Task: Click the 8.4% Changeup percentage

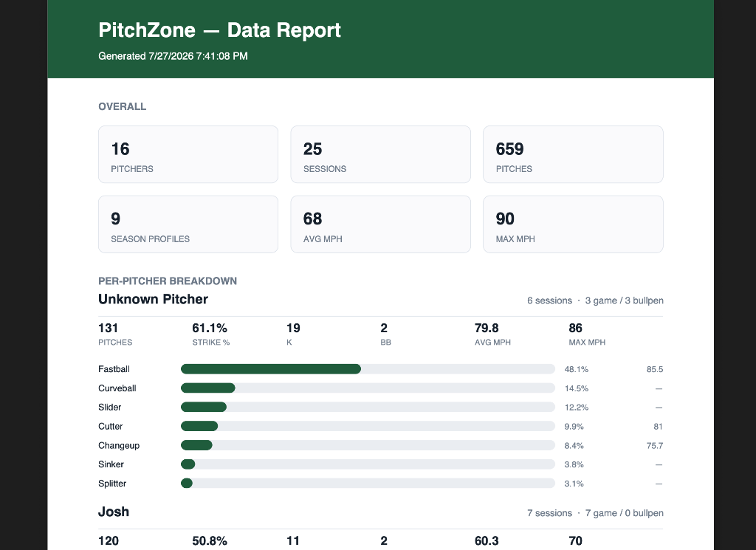Action: point(574,445)
